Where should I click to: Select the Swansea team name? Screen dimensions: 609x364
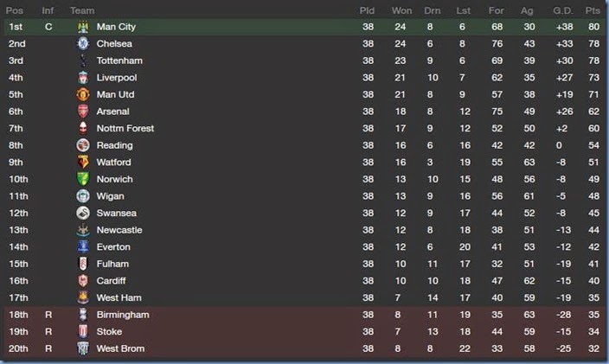click(116, 213)
